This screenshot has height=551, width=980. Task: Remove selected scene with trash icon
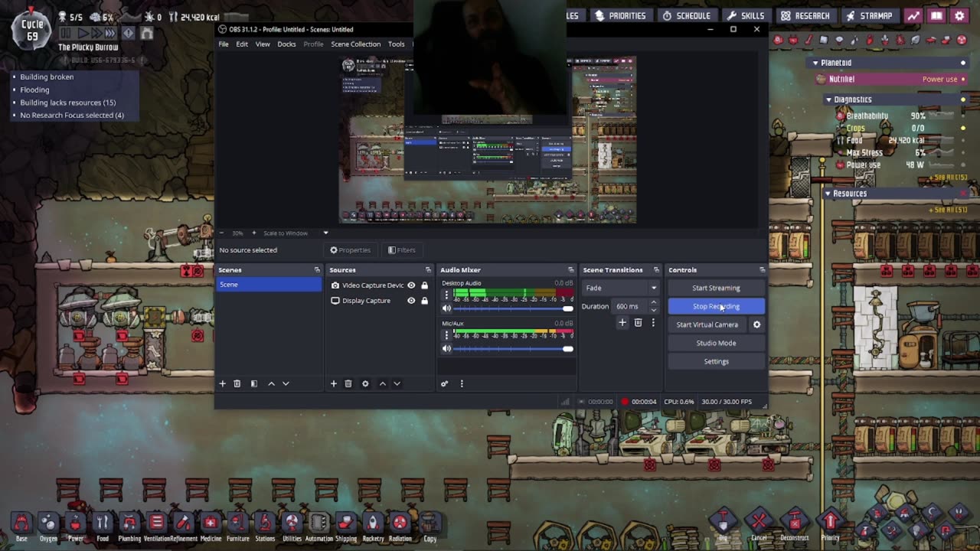(237, 383)
